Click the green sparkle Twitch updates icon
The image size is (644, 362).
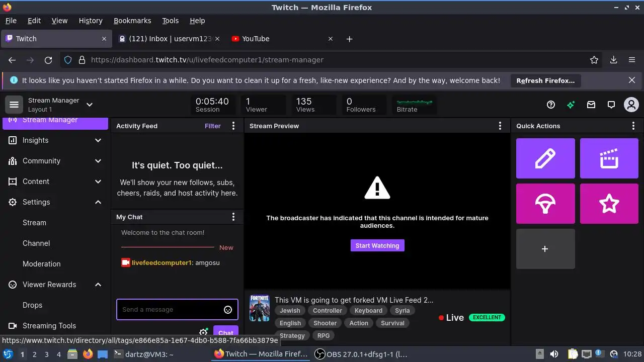[x=571, y=105]
